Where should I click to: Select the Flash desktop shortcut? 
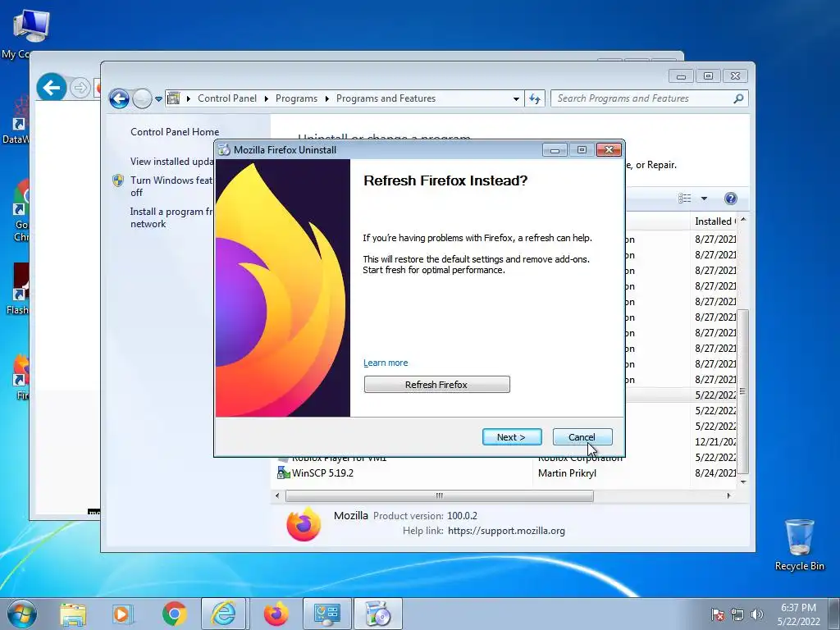(20, 290)
